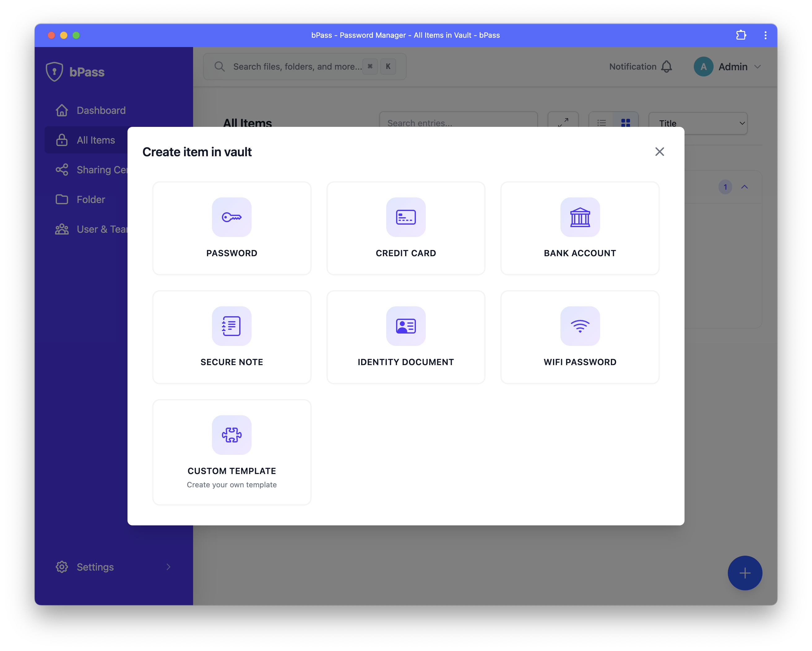This screenshot has height=651, width=812.
Task: Switch to grid view layout
Action: coord(625,122)
